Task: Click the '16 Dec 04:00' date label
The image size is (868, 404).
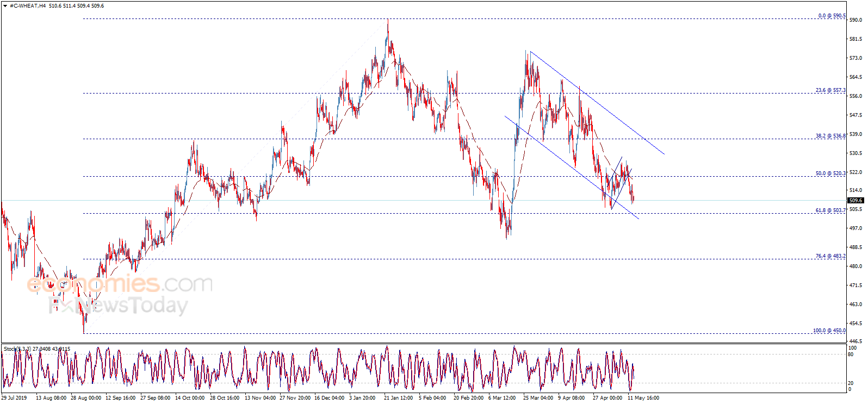Action: (x=330, y=398)
